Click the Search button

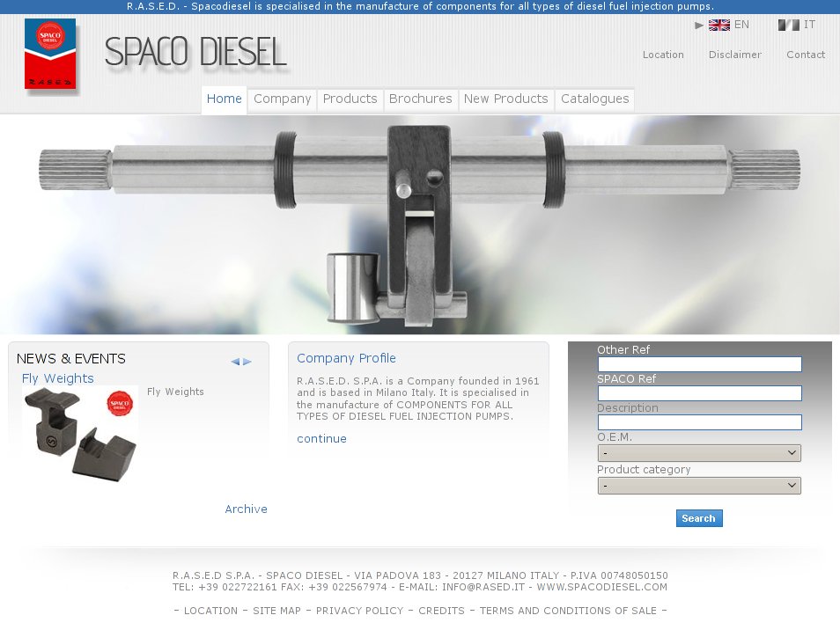(x=699, y=518)
